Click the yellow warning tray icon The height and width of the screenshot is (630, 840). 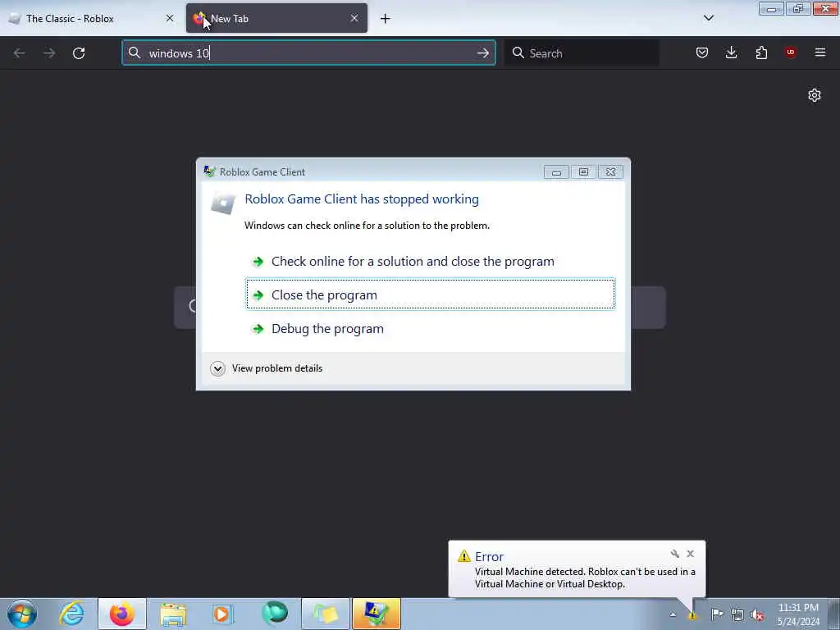692,616
